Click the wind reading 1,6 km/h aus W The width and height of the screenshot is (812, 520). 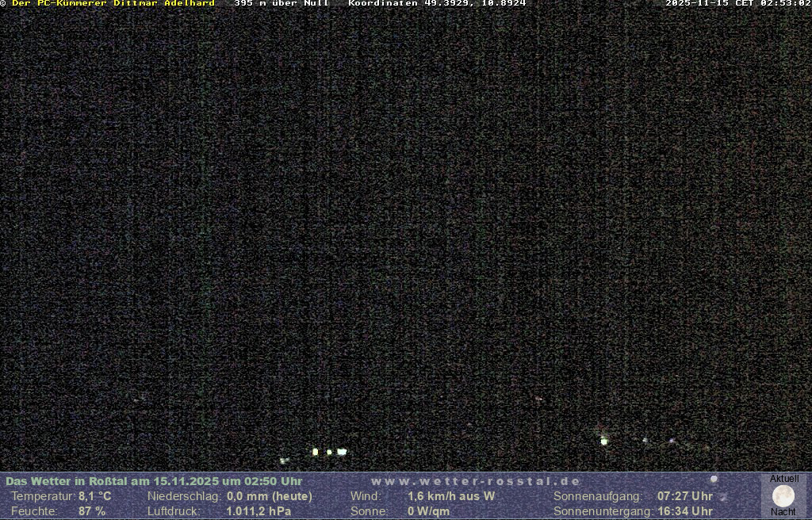[451, 496]
